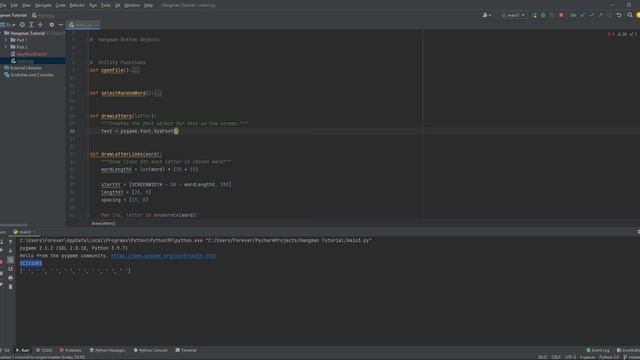This screenshot has width=640, height=360.
Task: Open the Navigate menu
Action: click(x=43, y=5)
